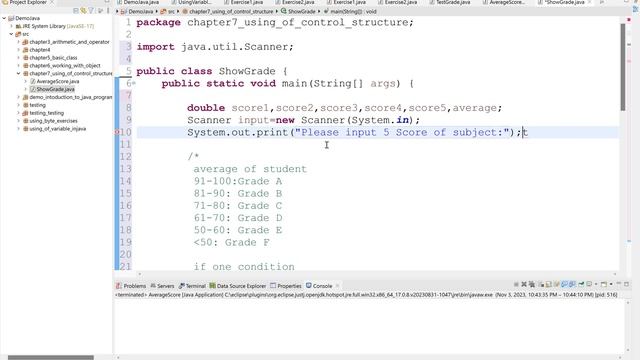This screenshot has height=360, width=640.
Task: Collapse chapter7_using_of_control_structure package
Action: pyautogui.click(x=19, y=73)
